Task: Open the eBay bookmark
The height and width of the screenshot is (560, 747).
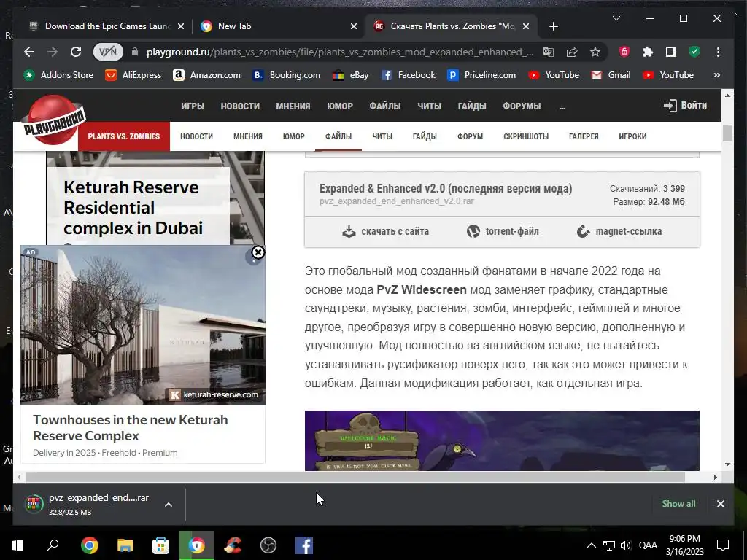Action: (x=351, y=75)
